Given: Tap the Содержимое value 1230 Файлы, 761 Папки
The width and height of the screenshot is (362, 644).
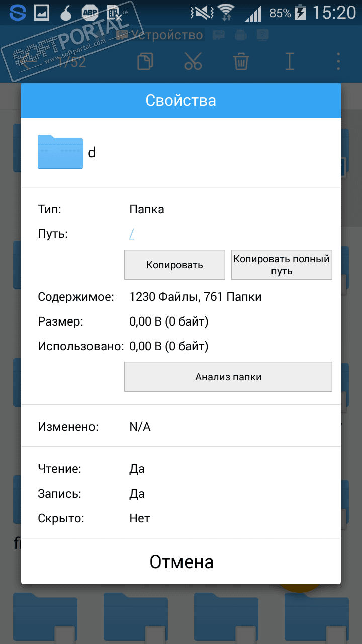Looking at the screenshot, I should pos(195,297).
